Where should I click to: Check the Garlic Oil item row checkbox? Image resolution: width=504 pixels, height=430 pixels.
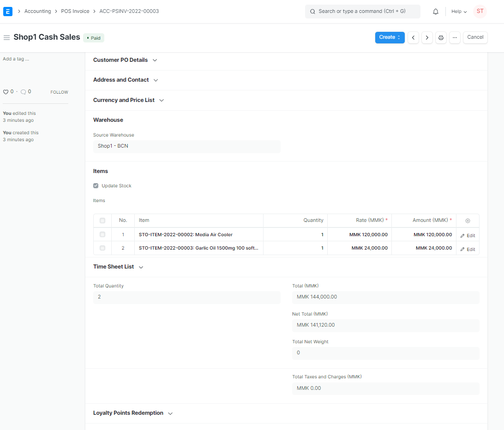pos(102,248)
